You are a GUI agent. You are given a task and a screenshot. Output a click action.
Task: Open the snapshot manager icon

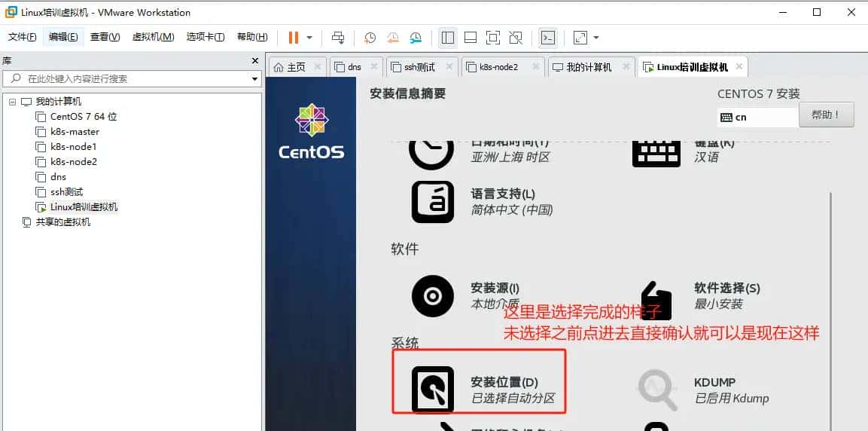416,38
